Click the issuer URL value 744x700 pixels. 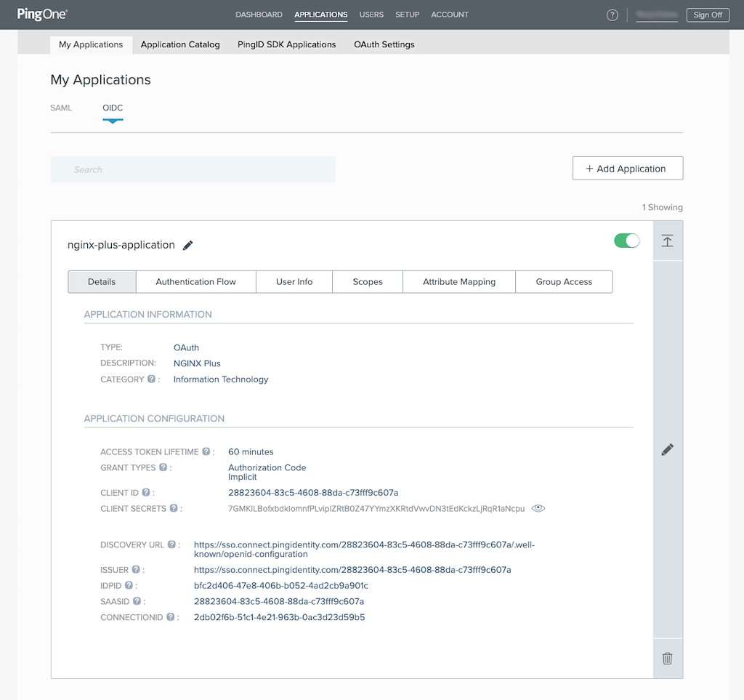pos(352,569)
